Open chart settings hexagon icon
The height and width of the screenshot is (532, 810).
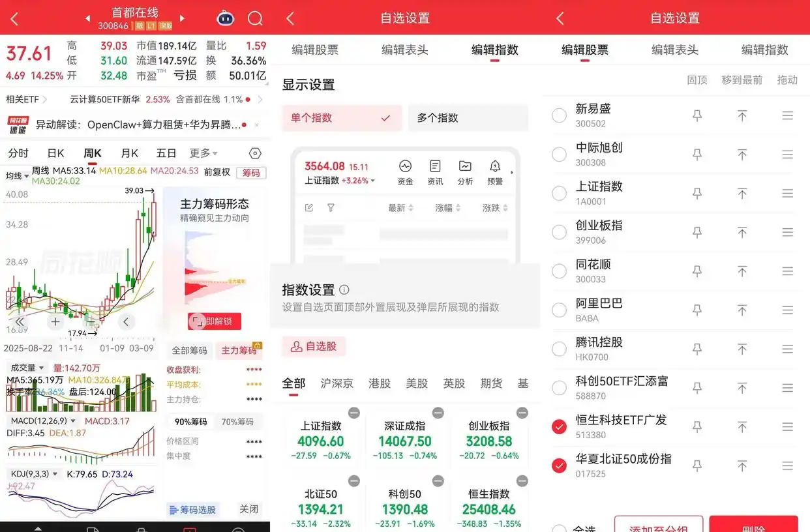point(255,153)
